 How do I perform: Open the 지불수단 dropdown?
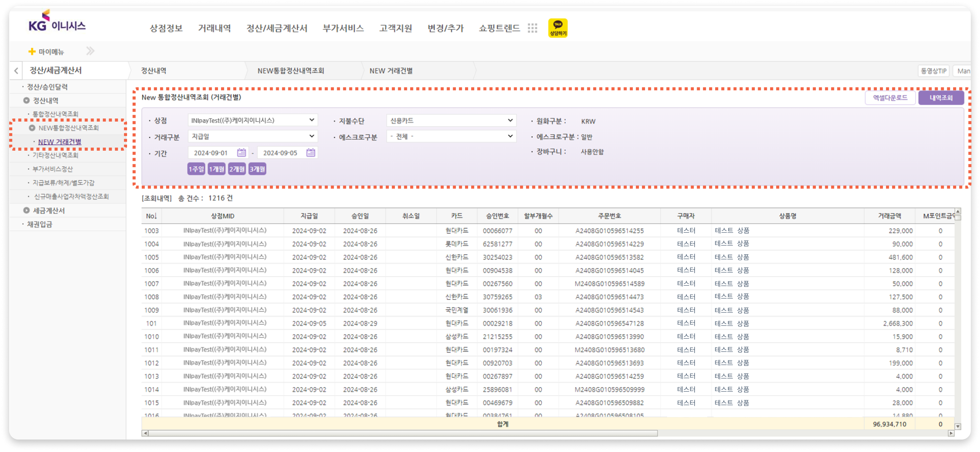click(451, 120)
